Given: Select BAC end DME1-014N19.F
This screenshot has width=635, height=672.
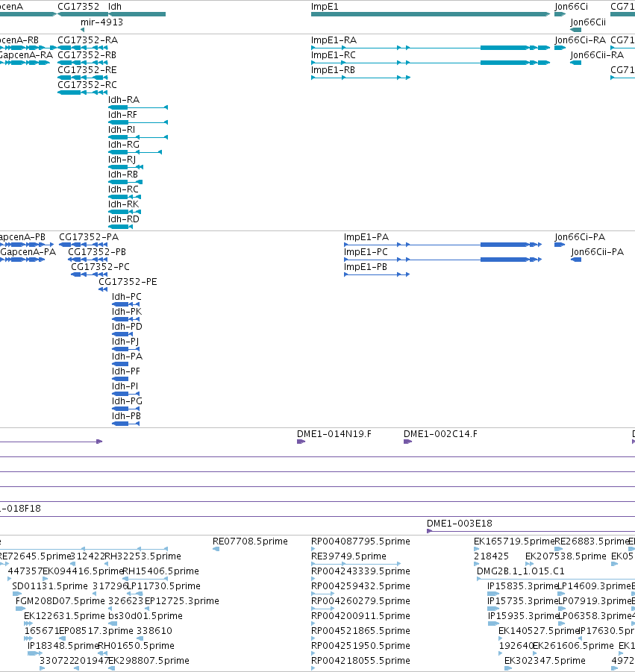Looking at the screenshot, I should (334, 434).
